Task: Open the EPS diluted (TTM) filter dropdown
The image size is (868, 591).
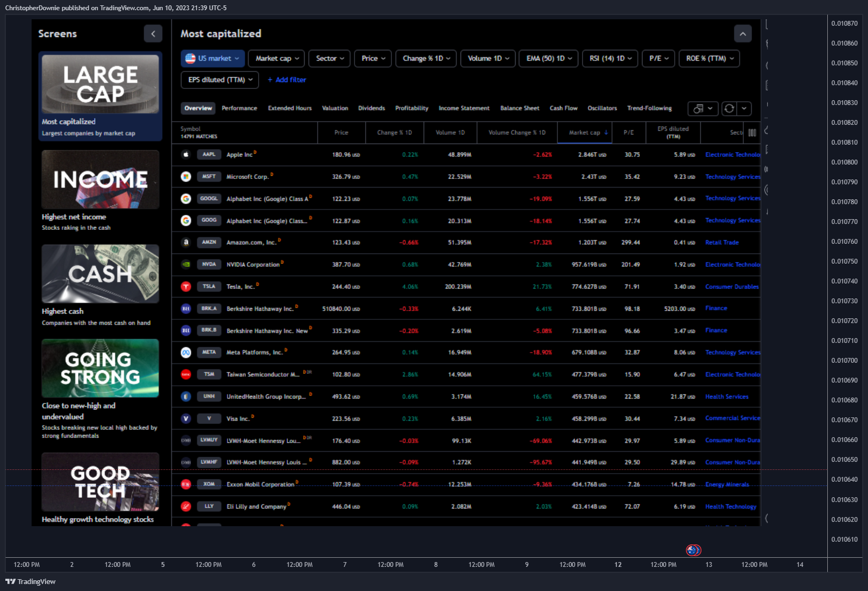Action: click(x=220, y=80)
